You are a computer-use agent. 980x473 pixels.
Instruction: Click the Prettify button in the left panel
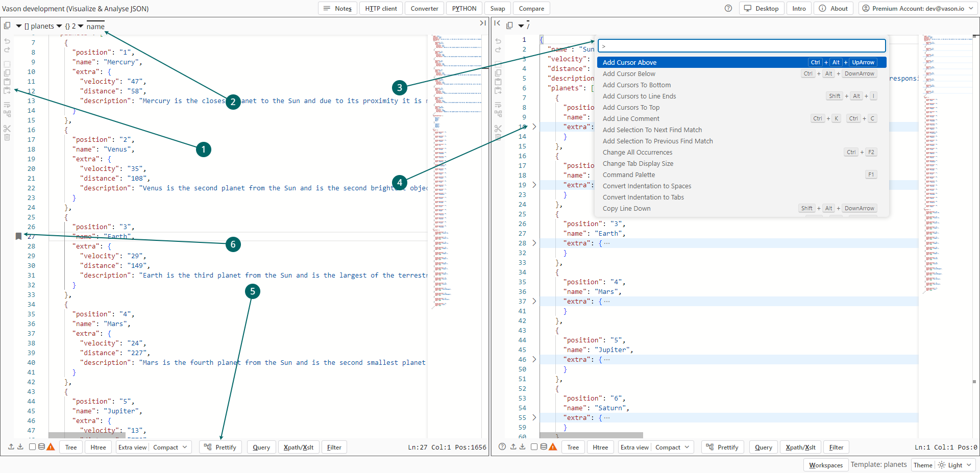point(220,447)
